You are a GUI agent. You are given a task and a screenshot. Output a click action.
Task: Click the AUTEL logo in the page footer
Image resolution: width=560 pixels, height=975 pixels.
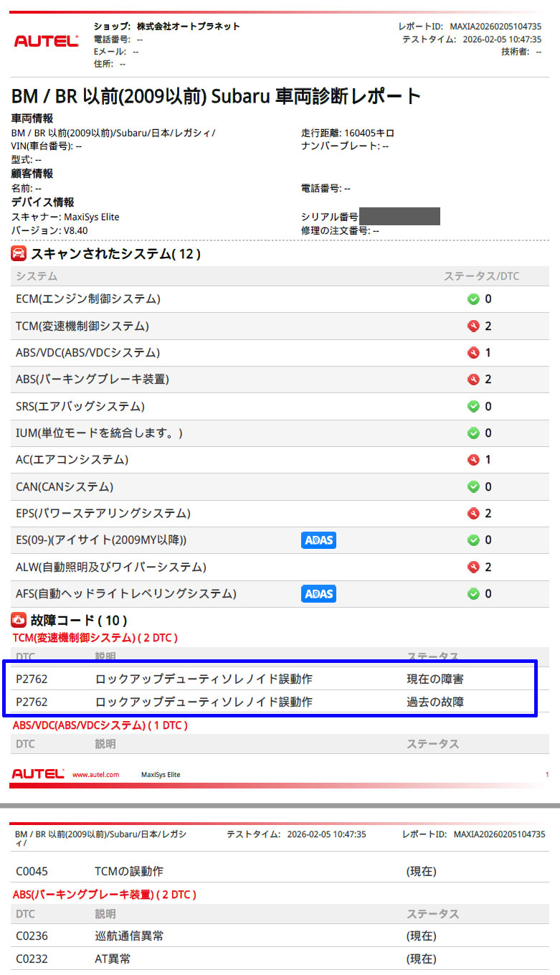click(x=38, y=774)
